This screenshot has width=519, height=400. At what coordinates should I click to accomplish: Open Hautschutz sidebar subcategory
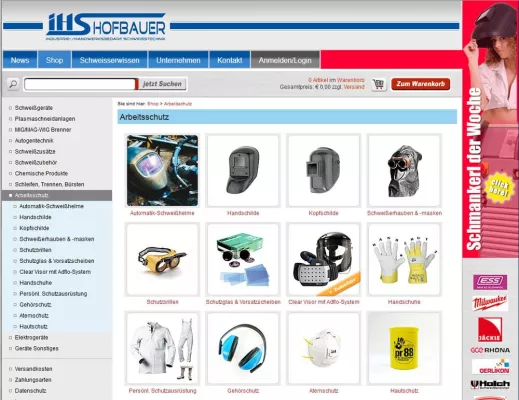33,327
